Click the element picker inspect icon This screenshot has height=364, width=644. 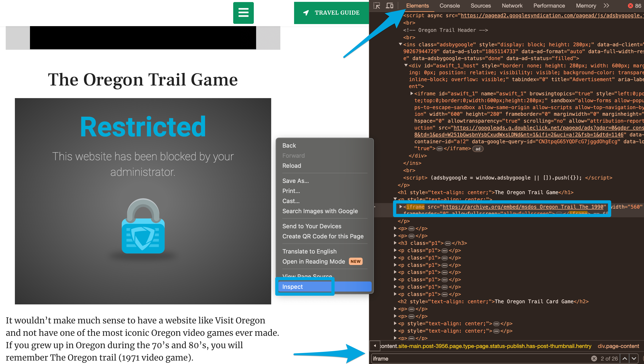click(x=376, y=6)
